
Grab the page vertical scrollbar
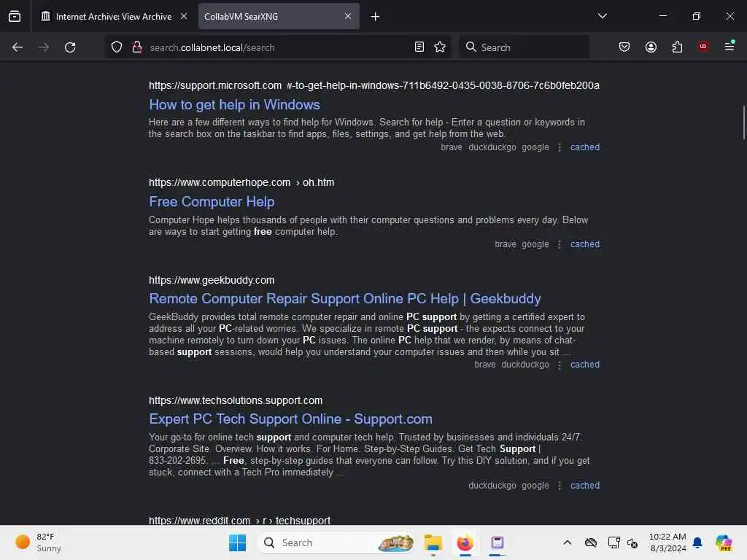(x=743, y=122)
